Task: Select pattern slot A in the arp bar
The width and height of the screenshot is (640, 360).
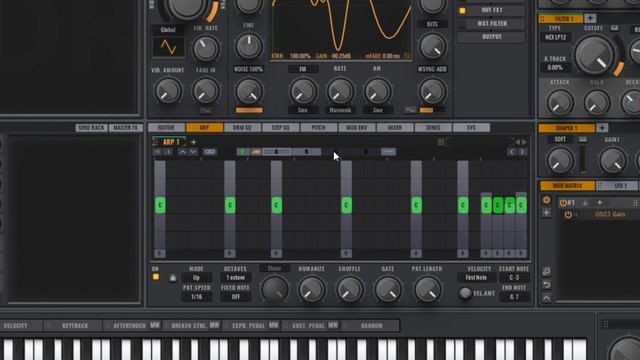Action: point(276,152)
